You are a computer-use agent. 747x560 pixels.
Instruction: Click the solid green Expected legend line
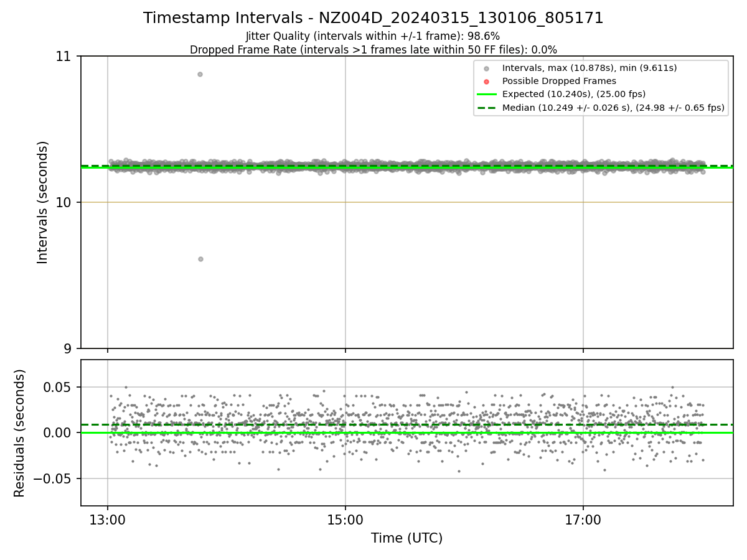487,95
